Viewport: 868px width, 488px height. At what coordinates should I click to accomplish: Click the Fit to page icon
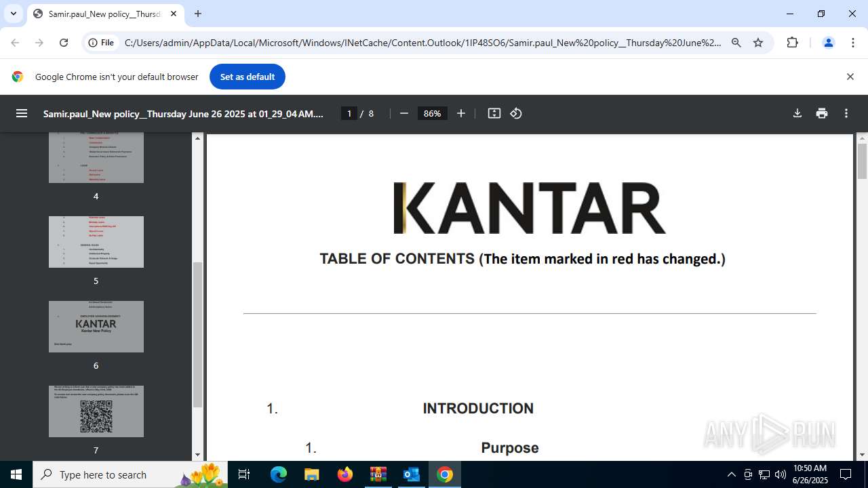click(494, 113)
